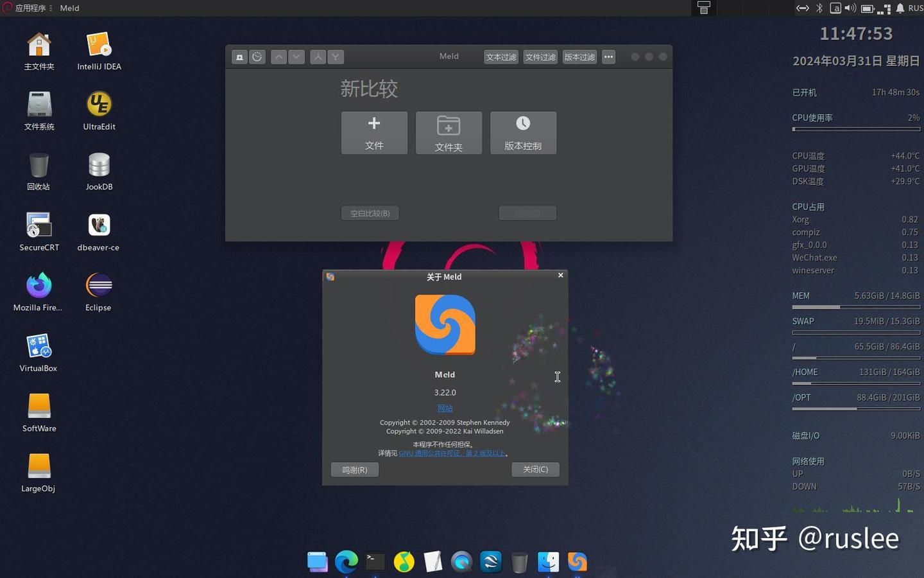Open Meld's three-dot more menu
The image size is (924, 578).
(x=608, y=57)
